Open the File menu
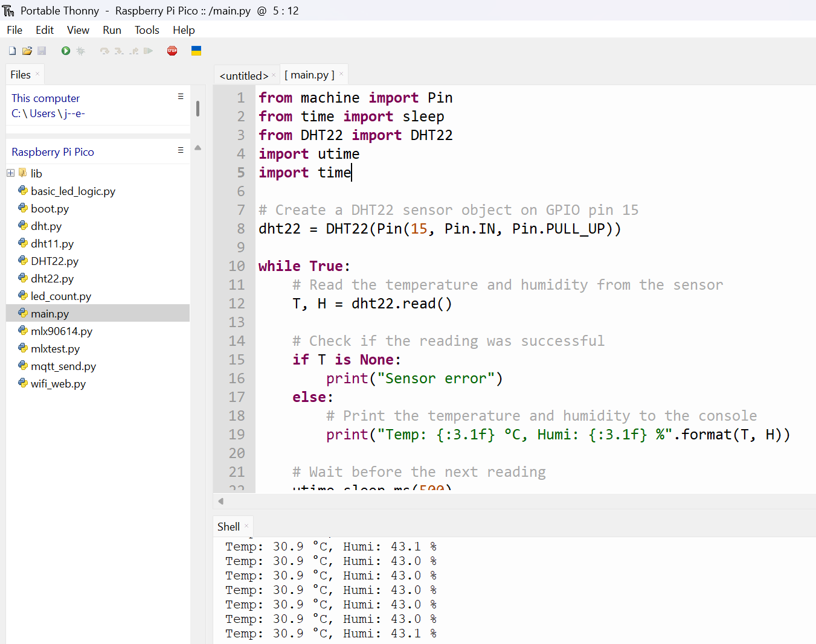Image resolution: width=816 pixels, height=644 pixels. pos(14,30)
